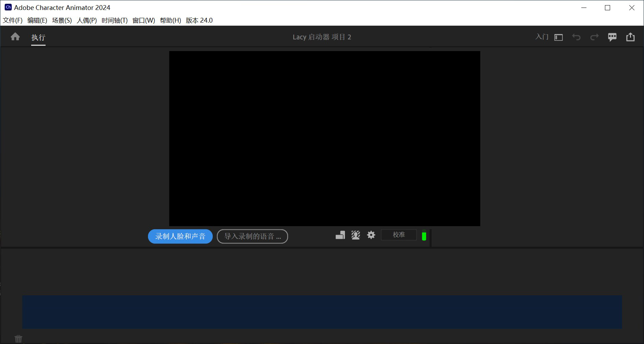The height and width of the screenshot is (344, 644).
Task: Open the 编辑(E) menu
Action: point(37,20)
